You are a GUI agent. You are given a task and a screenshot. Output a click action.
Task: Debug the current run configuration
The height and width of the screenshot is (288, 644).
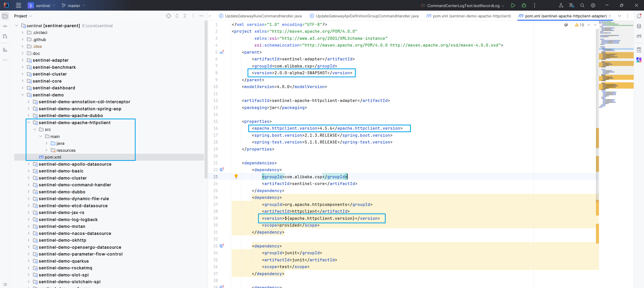click(x=524, y=5)
